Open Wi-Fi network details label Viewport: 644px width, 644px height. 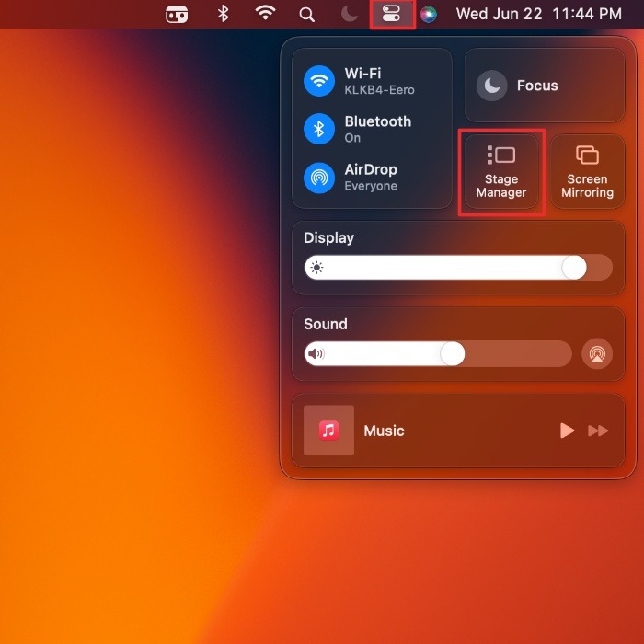363,74
